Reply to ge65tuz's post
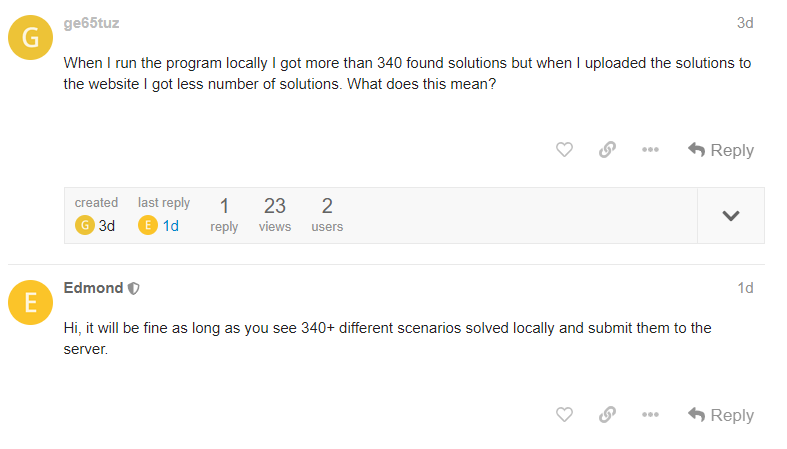This screenshot has width=787, height=449. (721, 150)
